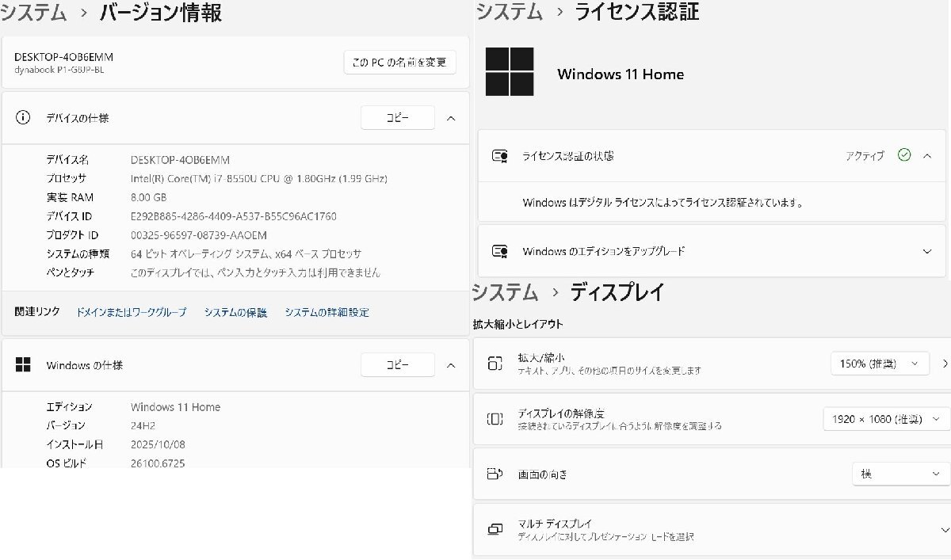The width and height of the screenshot is (951, 560).
Task: Click the マルチ ディスプレイ icon
Action: (x=495, y=528)
